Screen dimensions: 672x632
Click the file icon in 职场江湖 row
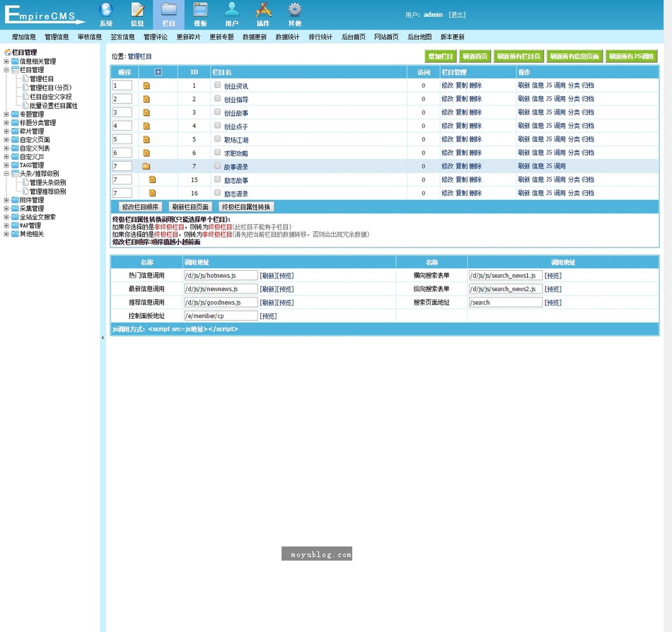coord(146,139)
